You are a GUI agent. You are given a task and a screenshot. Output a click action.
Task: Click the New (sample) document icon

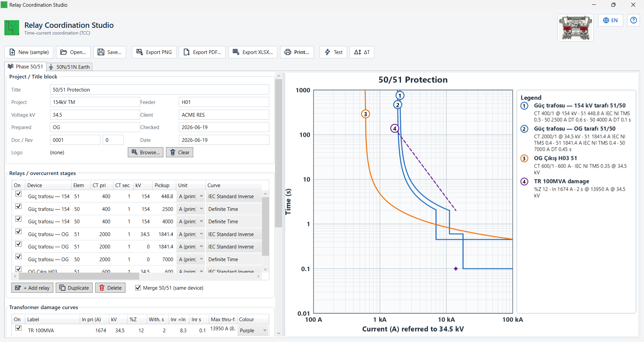point(12,52)
